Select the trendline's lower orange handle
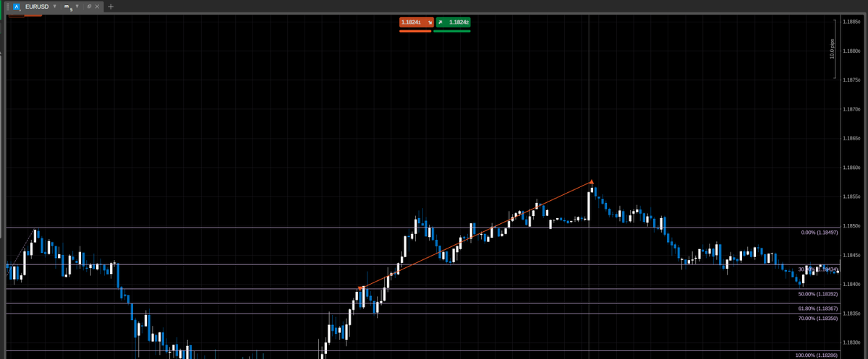 (360, 289)
